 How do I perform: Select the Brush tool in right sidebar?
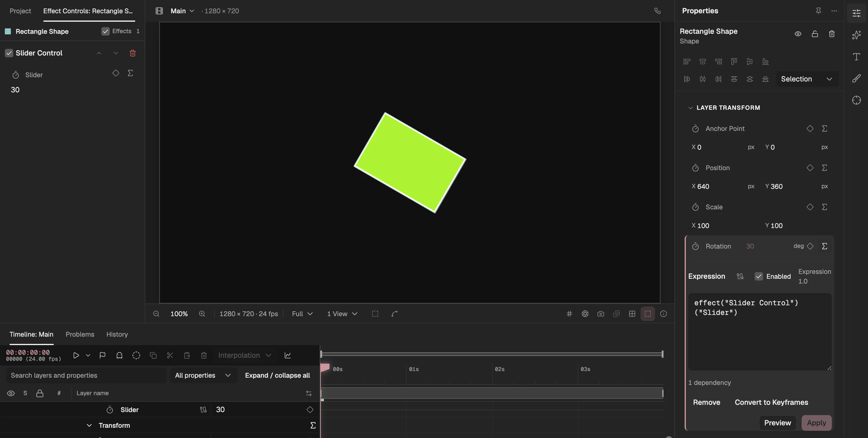coord(856,78)
